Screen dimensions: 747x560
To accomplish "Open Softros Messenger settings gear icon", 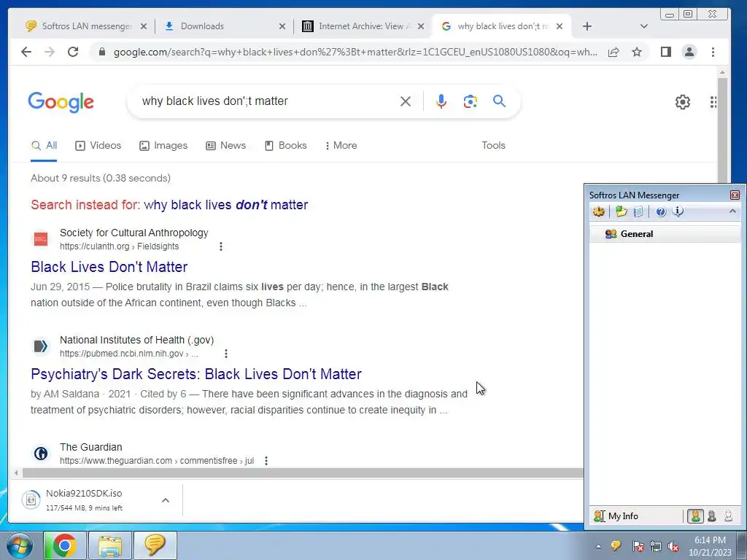I will pyautogui.click(x=599, y=211).
